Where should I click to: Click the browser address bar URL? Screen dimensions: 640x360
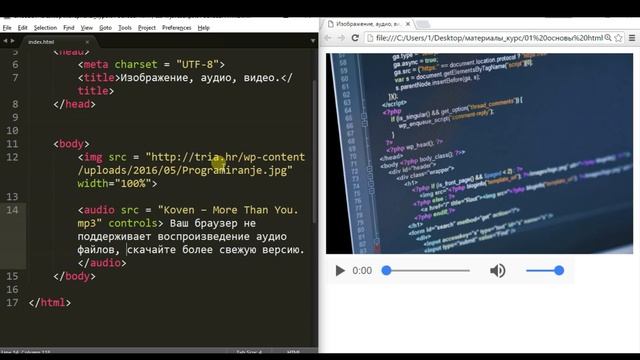489,38
